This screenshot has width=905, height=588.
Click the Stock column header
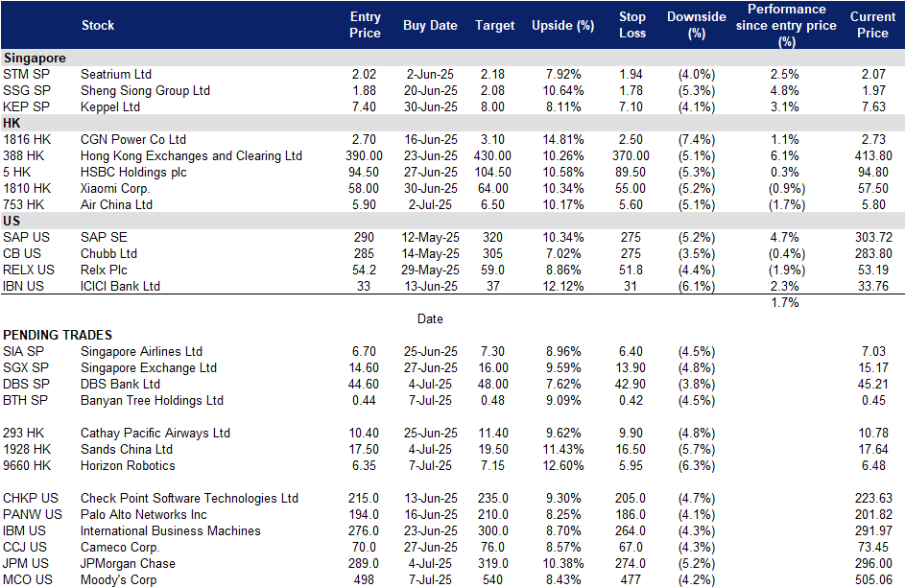tap(98, 25)
